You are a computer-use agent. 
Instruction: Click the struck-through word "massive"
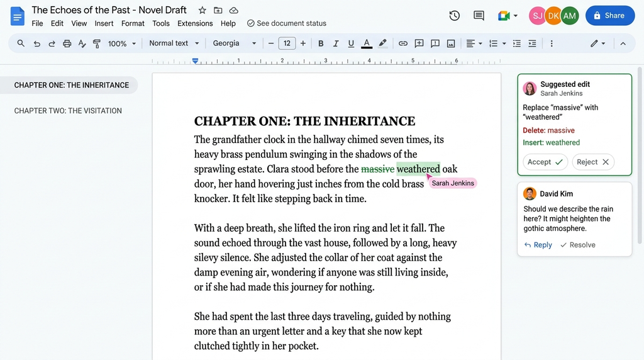tap(377, 169)
